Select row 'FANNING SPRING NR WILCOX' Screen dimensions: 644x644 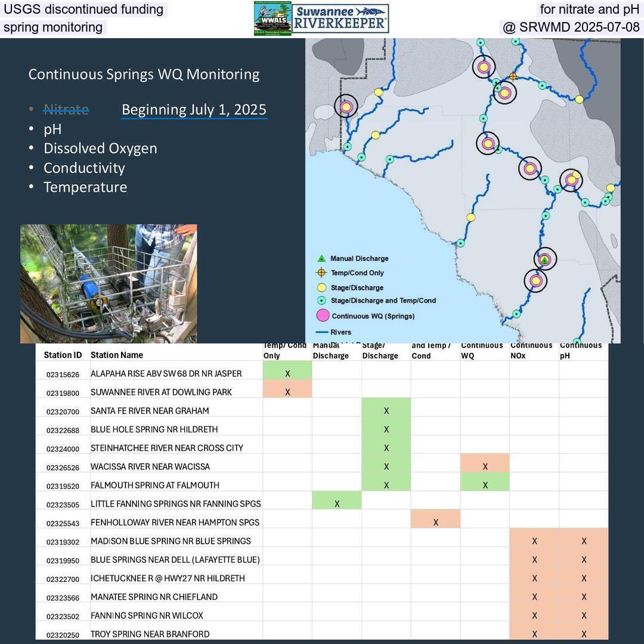tap(321, 612)
